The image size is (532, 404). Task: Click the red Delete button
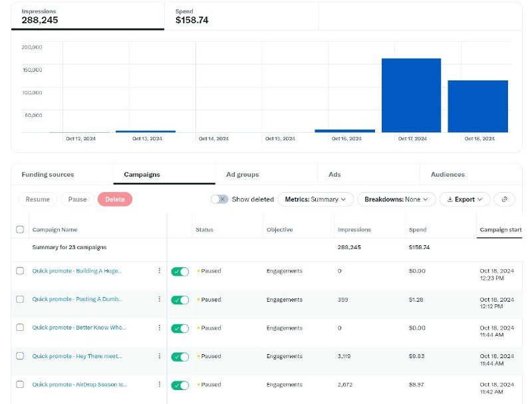pos(114,199)
